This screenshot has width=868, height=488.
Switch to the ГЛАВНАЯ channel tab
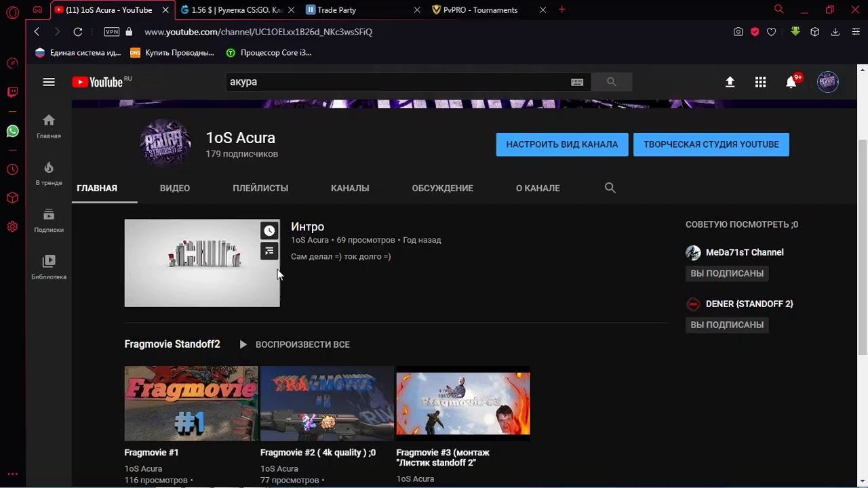point(97,188)
